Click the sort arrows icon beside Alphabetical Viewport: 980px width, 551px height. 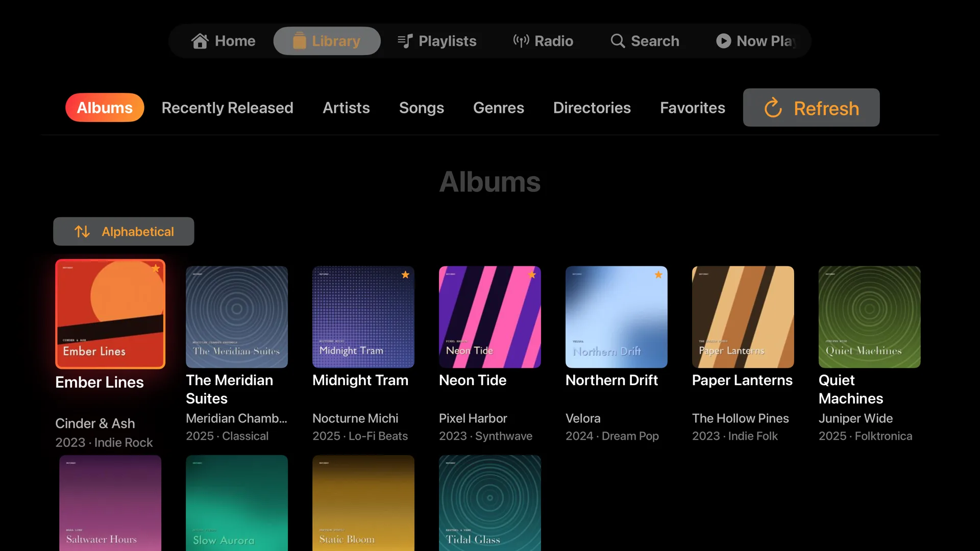coord(82,232)
